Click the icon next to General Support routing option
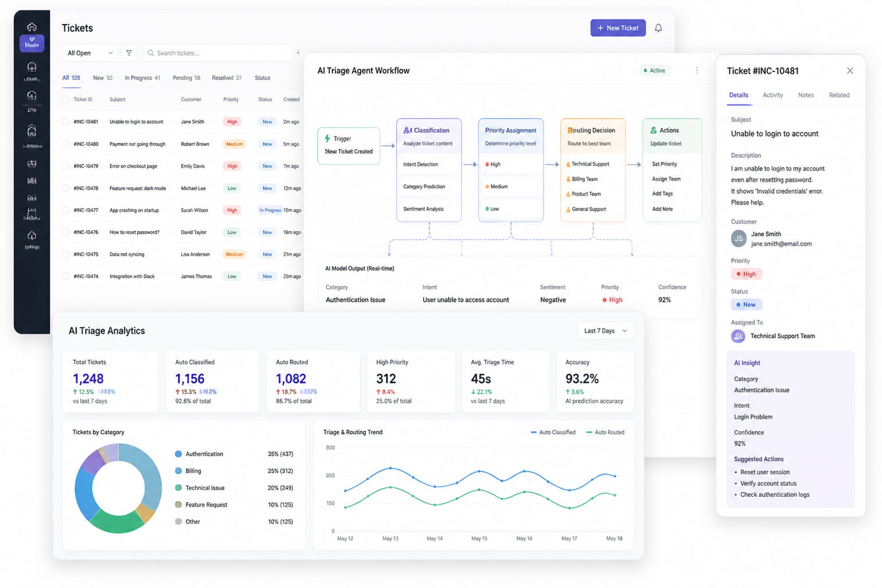This screenshot has width=882, height=588. click(568, 210)
